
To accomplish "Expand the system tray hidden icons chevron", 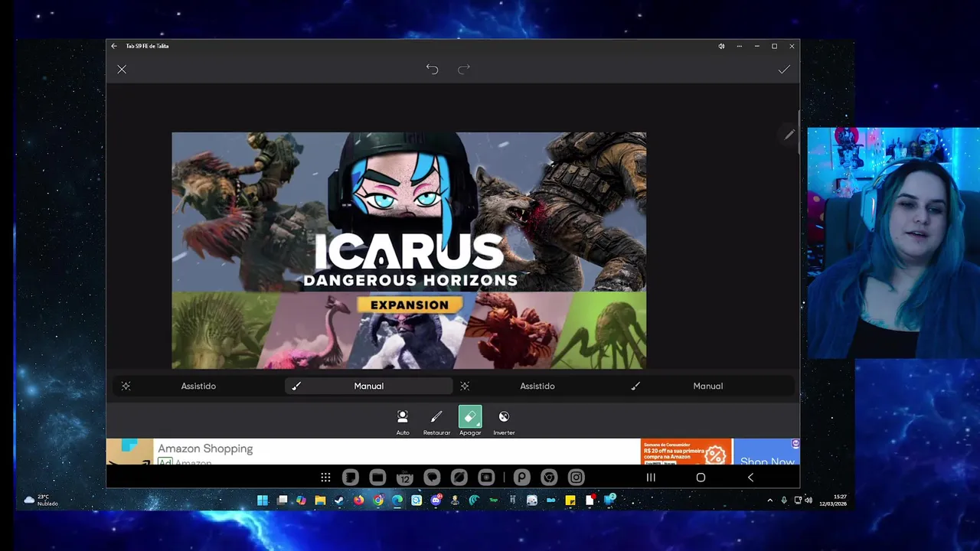I will 769,500.
